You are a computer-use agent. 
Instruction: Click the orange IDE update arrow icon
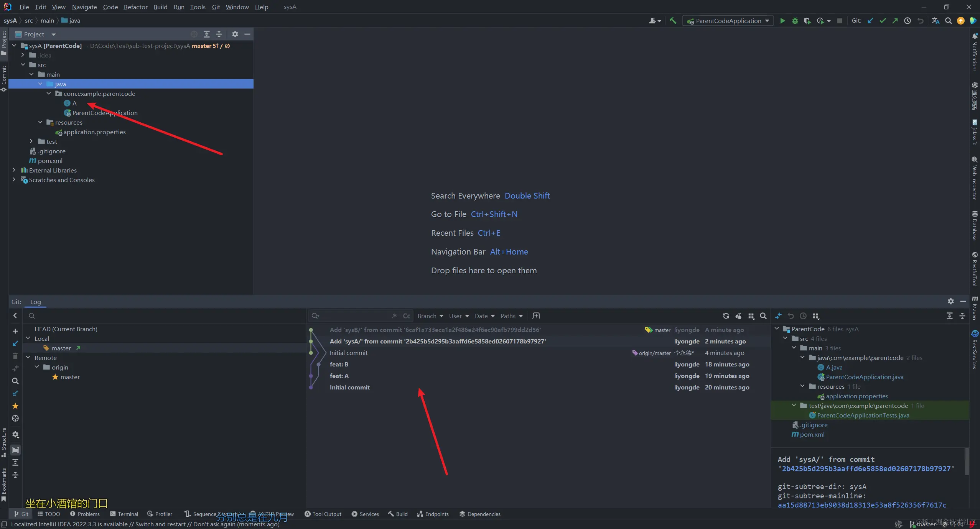coord(960,21)
